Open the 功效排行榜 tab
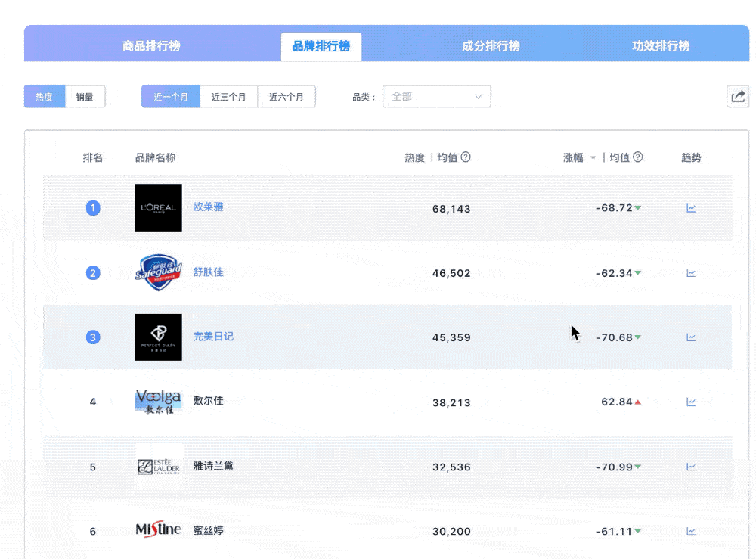The image size is (756, 559). [661, 46]
